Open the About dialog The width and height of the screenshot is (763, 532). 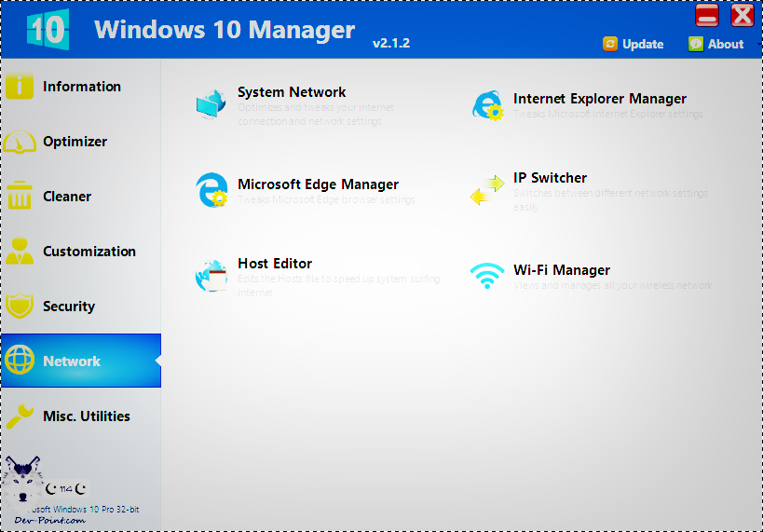715,44
